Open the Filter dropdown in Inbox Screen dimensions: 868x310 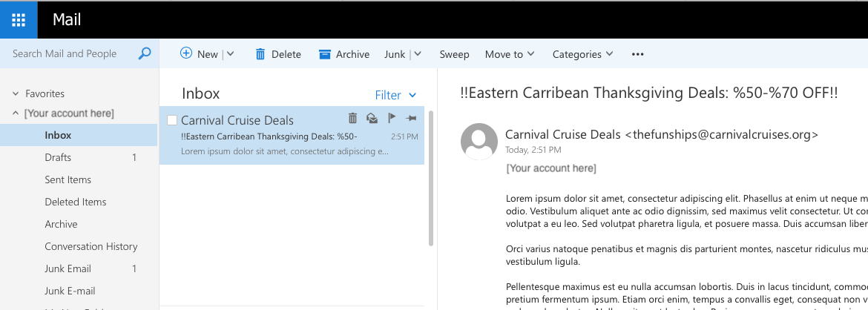[x=395, y=95]
